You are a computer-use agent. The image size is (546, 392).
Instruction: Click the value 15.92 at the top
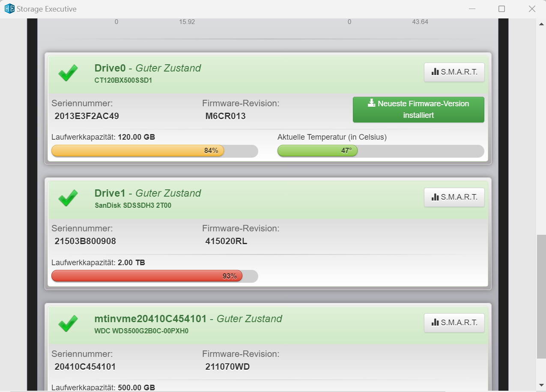[x=187, y=22]
